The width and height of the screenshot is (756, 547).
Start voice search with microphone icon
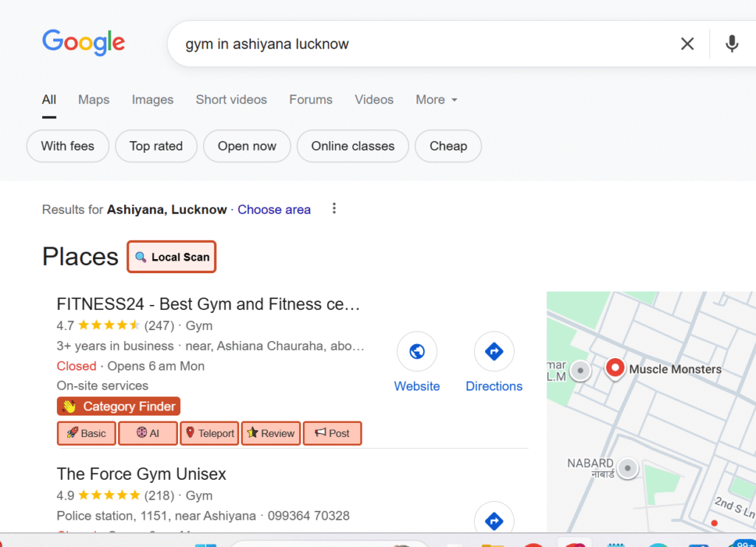click(732, 44)
